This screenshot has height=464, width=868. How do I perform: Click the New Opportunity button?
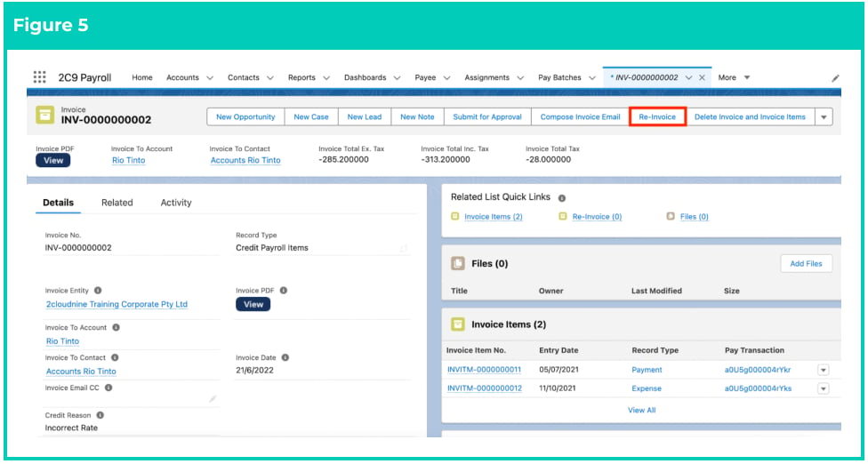245,116
